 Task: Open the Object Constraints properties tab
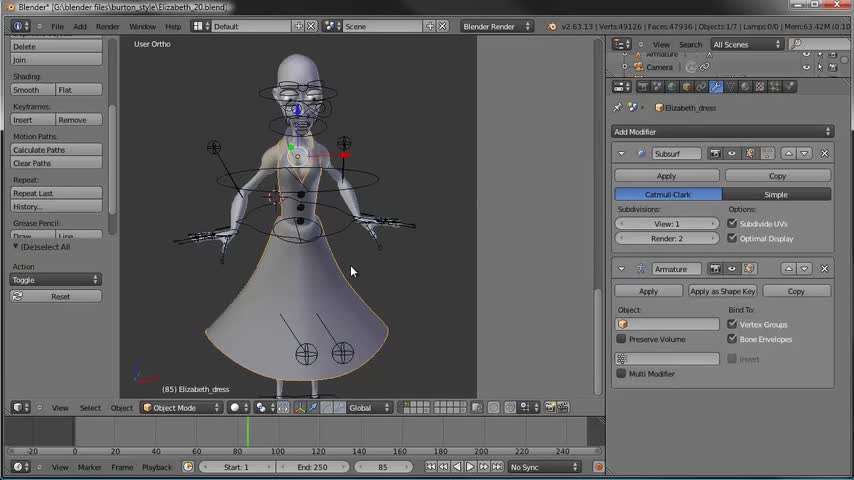[701, 88]
